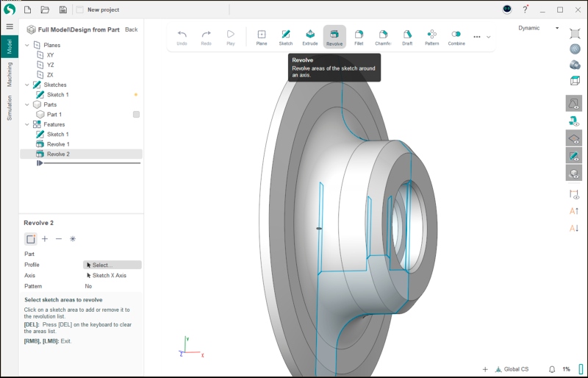Select the YZ plane

[x=50, y=65]
